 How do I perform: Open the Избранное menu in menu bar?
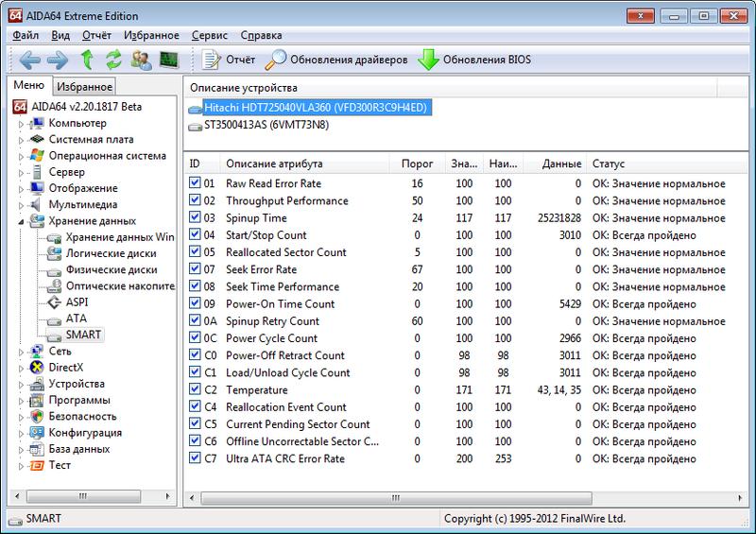151,35
